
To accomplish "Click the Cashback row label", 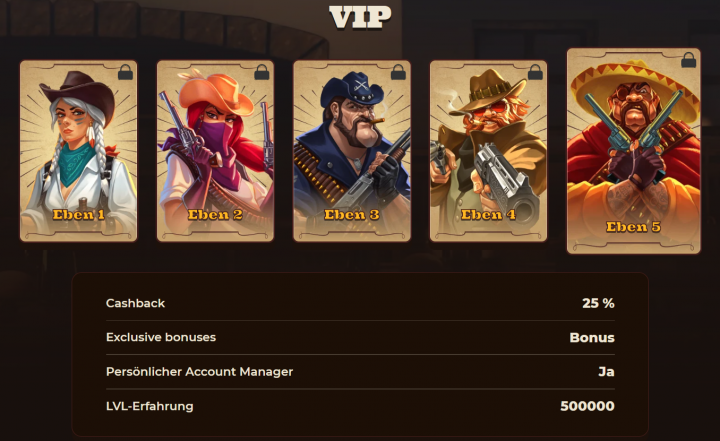I will click(x=135, y=303).
